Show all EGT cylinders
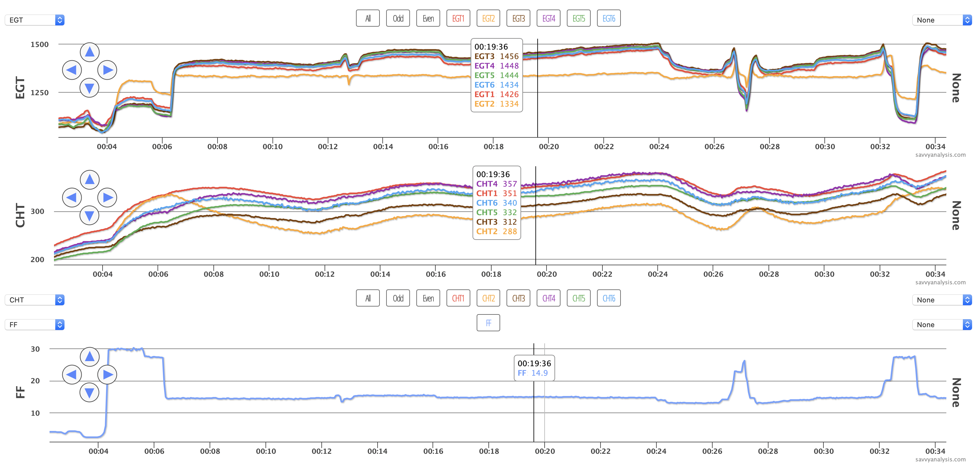The height and width of the screenshot is (469, 980). (x=367, y=18)
